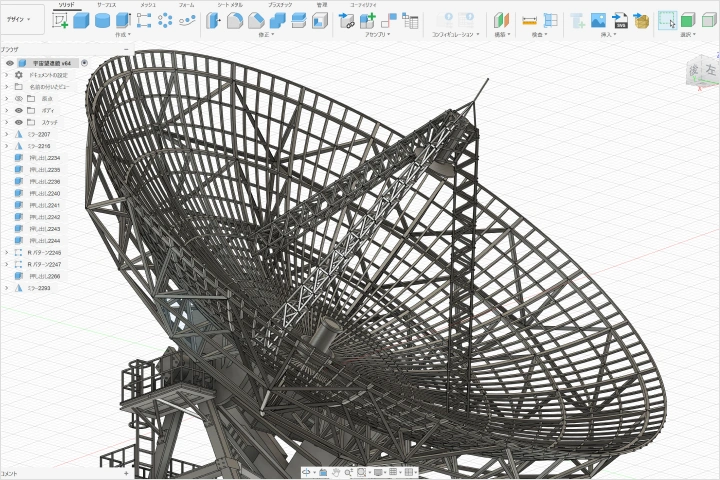Click the assembly icon with chain link

[346, 21]
